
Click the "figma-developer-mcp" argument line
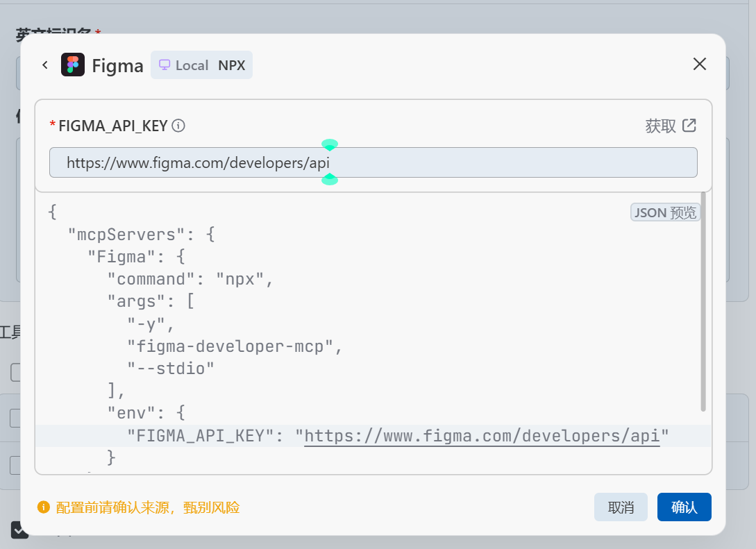[x=235, y=346]
